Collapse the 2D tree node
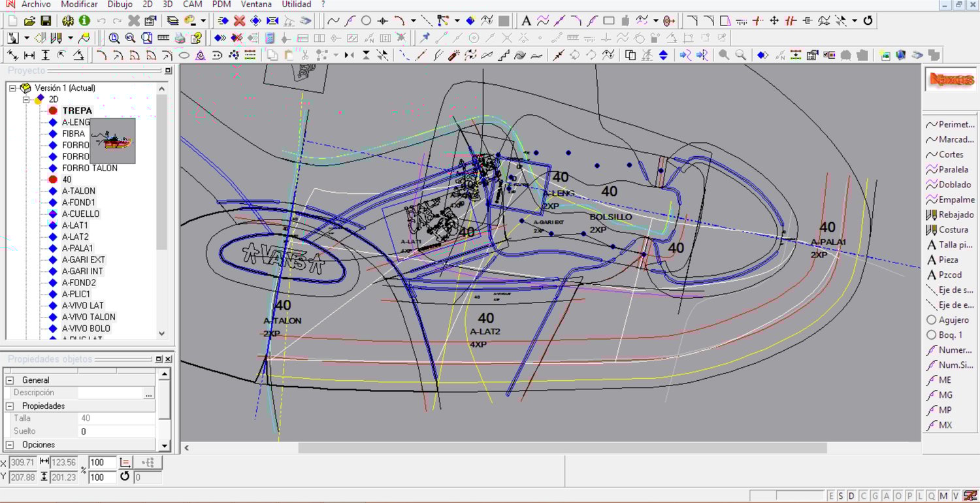Screen dimensions: 980x503 (27, 99)
